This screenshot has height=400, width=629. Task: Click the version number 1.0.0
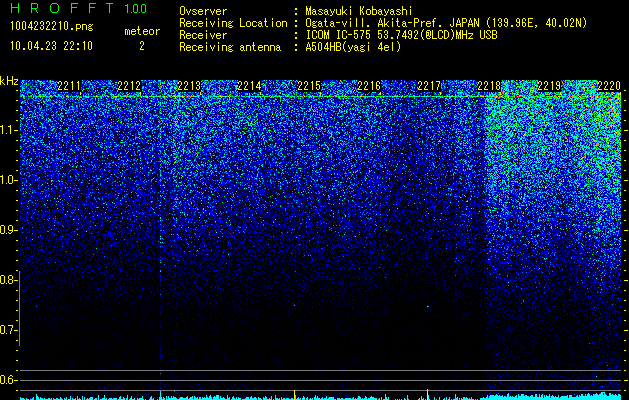pos(135,8)
